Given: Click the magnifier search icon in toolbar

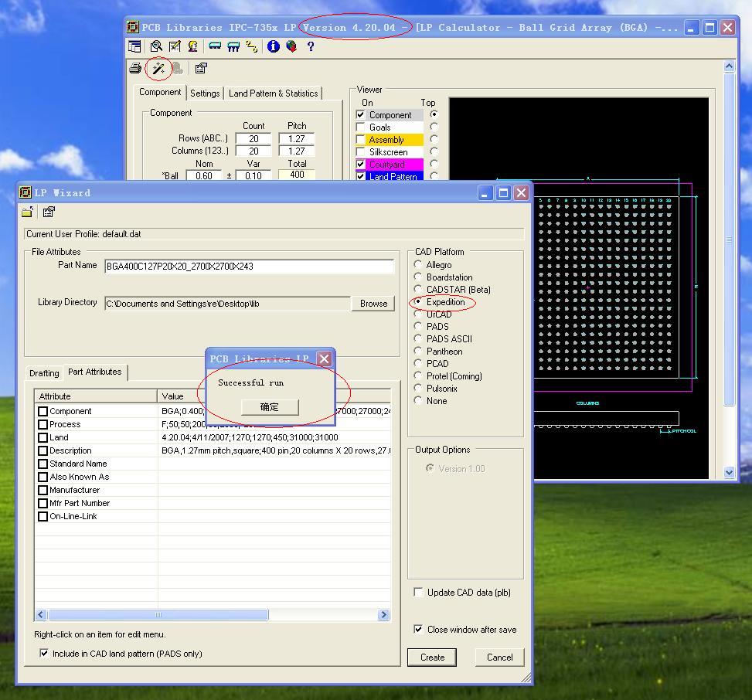Looking at the screenshot, I should tap(156, 46).
